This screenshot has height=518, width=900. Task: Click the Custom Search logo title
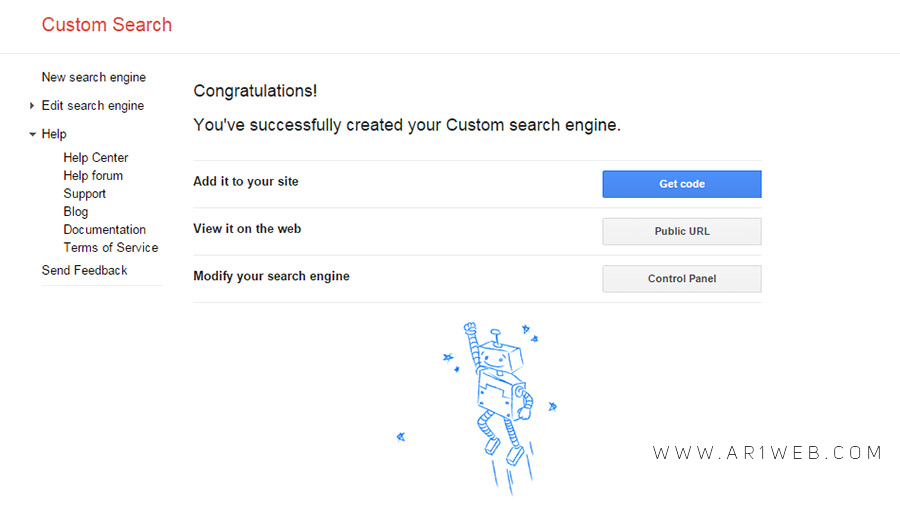(x=107, y=25)
